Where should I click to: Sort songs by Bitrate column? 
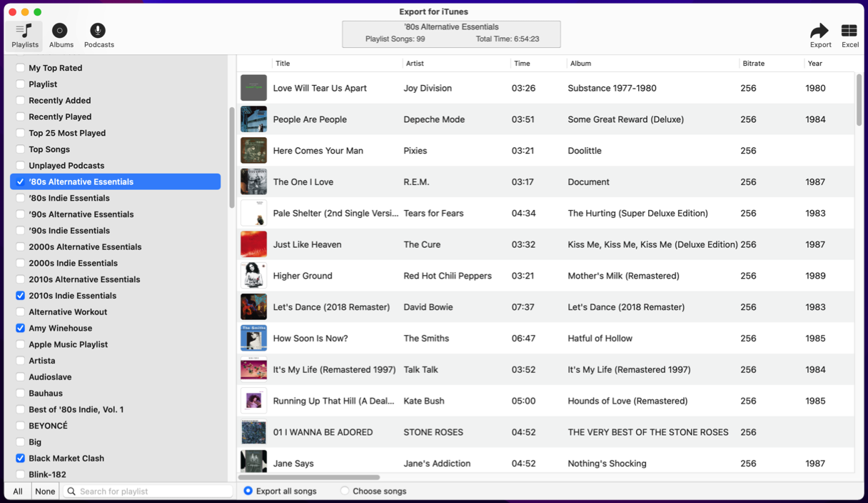tap(753, 64)
